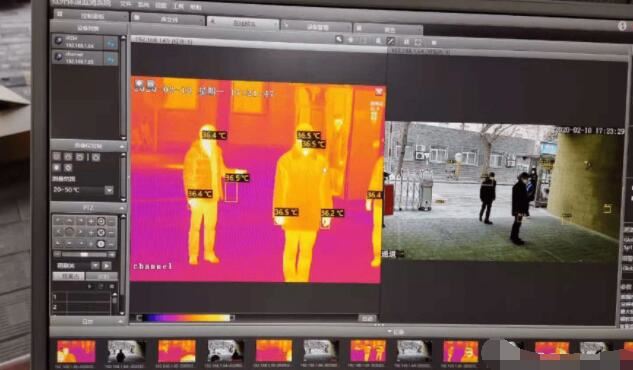Open the 20~50℃ temperature range dropdown
633x370 pixels.
click(x=109, y=190)
